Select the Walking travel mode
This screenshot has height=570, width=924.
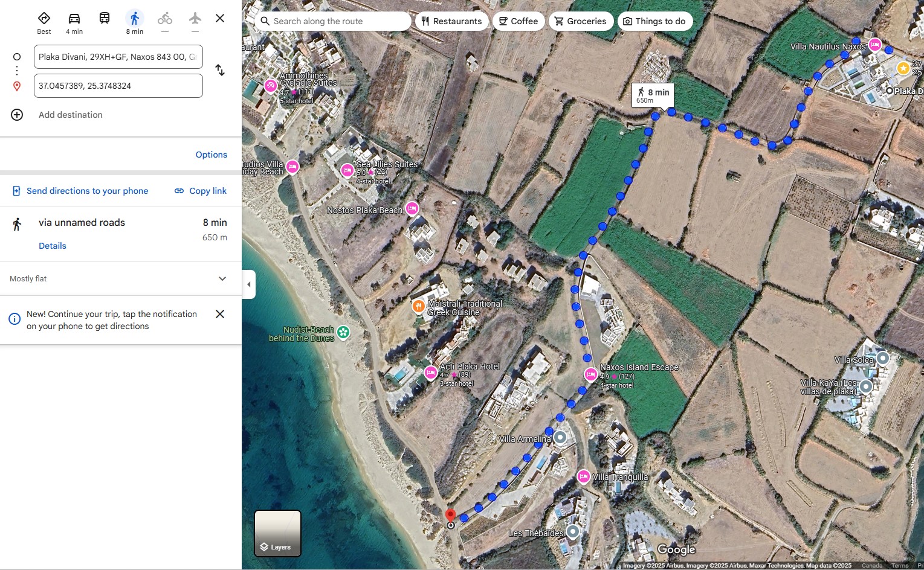[x=135, y=22]
